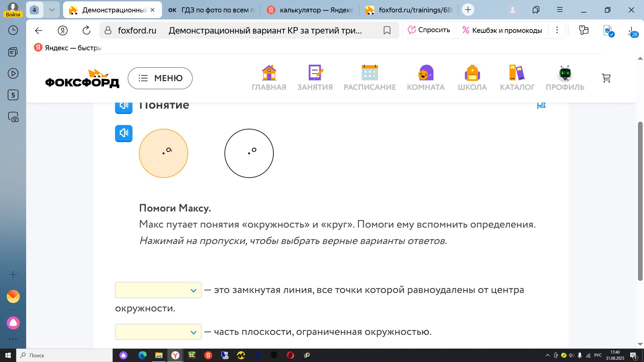
Task: Open the tab group counter showing 4
Action: (34, 10)
